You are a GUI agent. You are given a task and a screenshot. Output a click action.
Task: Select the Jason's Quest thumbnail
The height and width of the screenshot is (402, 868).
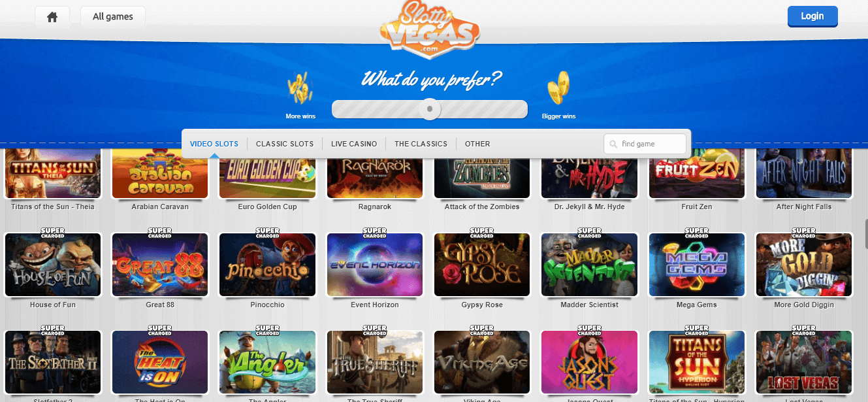590,362
